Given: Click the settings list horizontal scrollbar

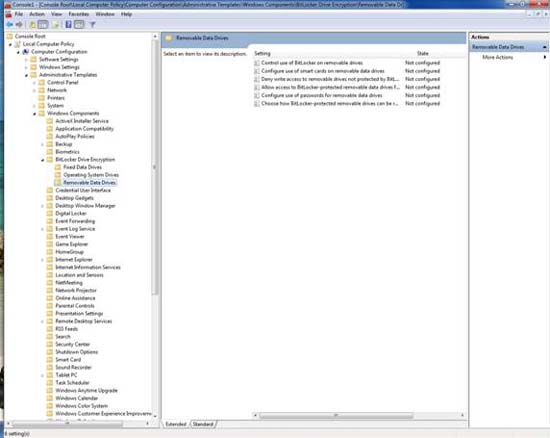Looking at the screenshot, I should (x=336, y=416).
